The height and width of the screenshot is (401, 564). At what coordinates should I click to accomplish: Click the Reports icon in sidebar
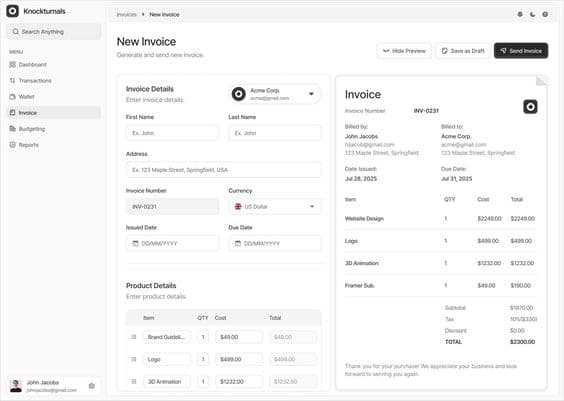[13, 145]
